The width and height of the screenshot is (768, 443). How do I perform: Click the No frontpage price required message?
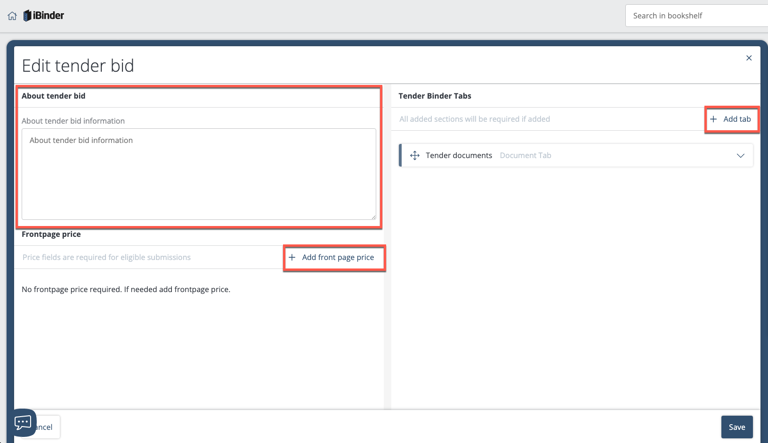[x=126, y=289]
